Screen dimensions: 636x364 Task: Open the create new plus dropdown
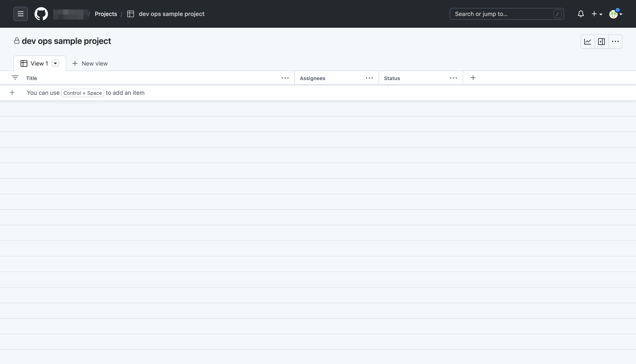coord(597,14)
